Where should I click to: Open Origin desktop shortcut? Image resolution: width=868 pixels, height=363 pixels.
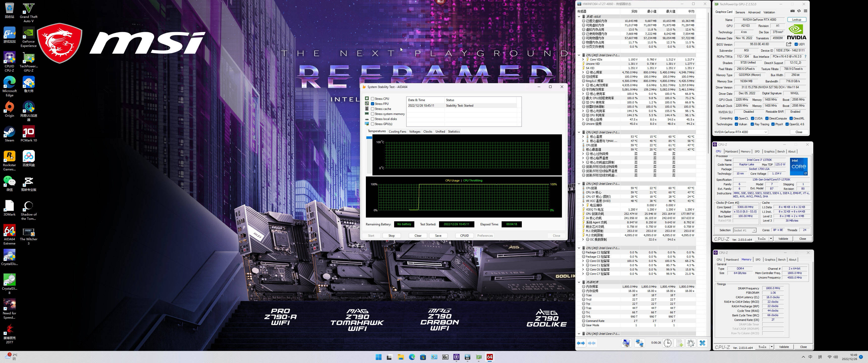click(9, 109)
